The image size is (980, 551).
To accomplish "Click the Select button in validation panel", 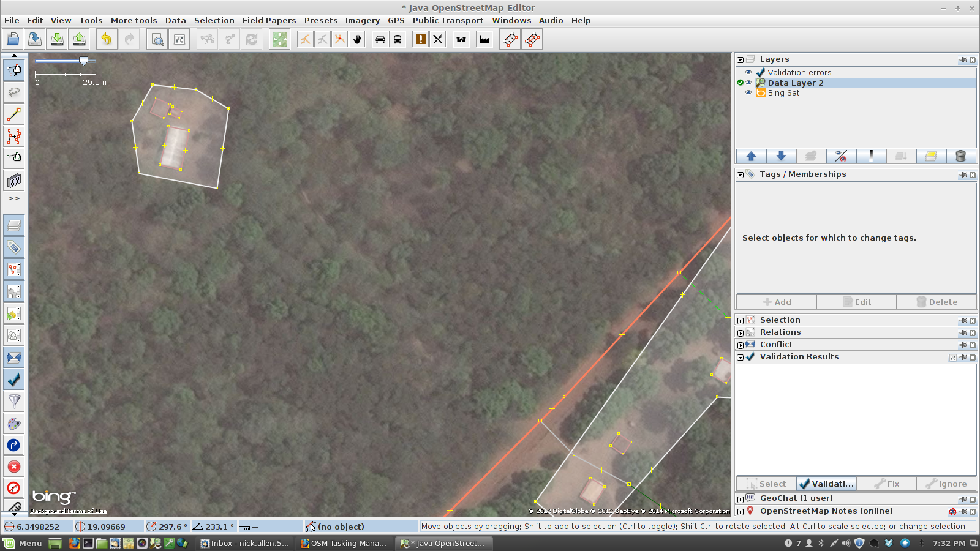I will pos(766,484).
